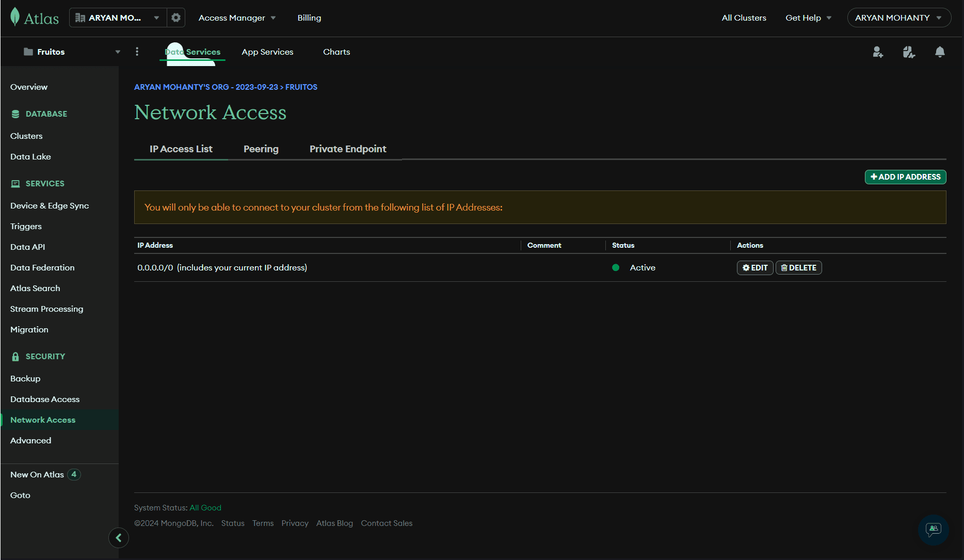964x560 pixels.
Task: Open the Invite User icon
Action: pyautogui.click(x=878, y=52)
